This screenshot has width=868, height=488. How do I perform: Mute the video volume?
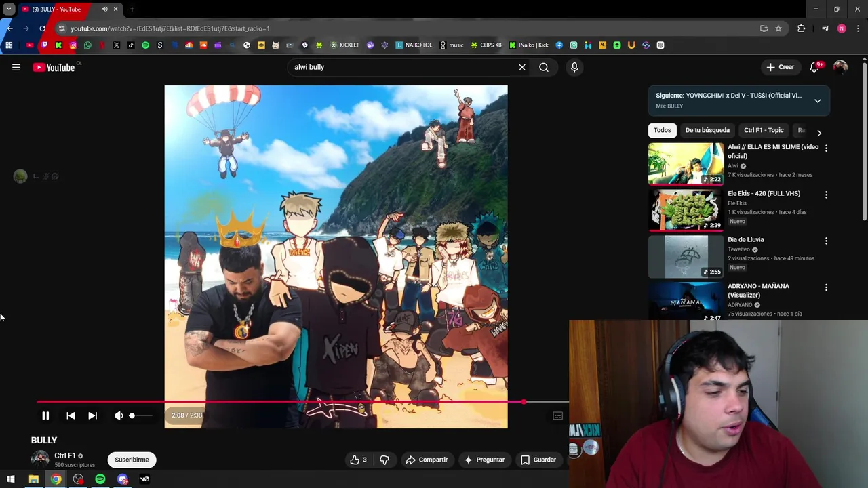[119, 415]
